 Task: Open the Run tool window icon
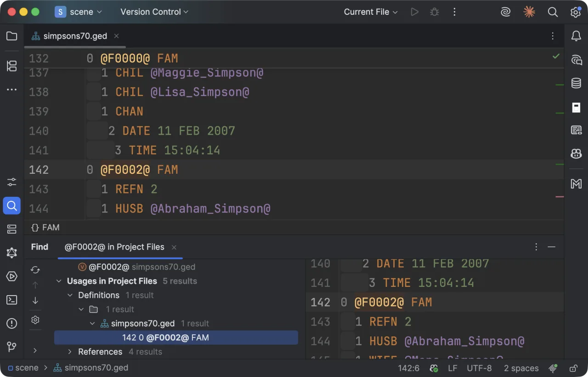(x=12, y=276)
